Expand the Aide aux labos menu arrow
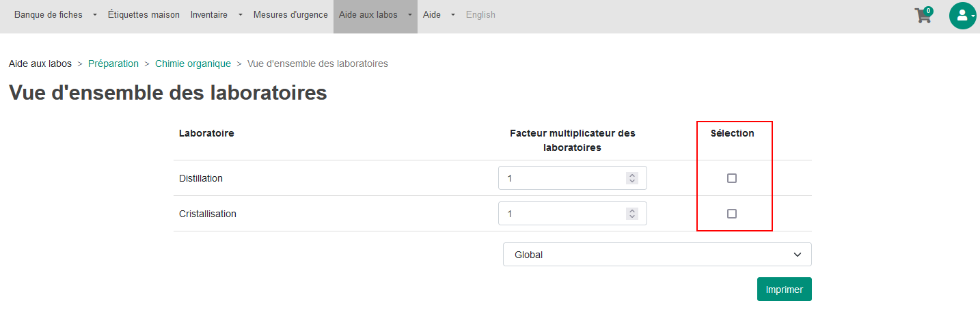 (x=409, y=15)
